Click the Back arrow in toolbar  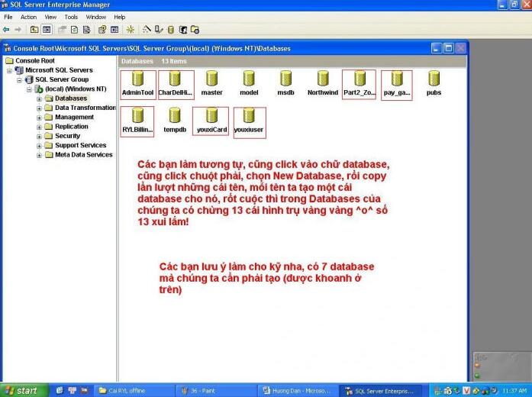point(6,30)
